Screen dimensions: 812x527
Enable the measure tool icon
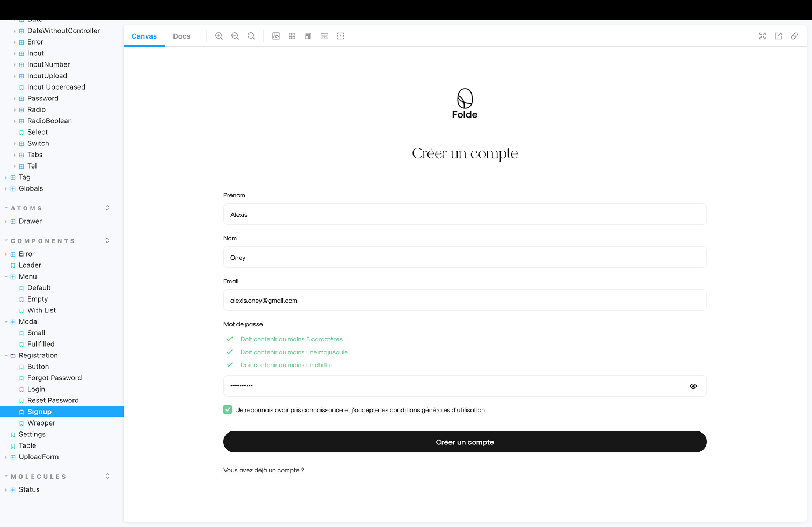click(324, 36)
